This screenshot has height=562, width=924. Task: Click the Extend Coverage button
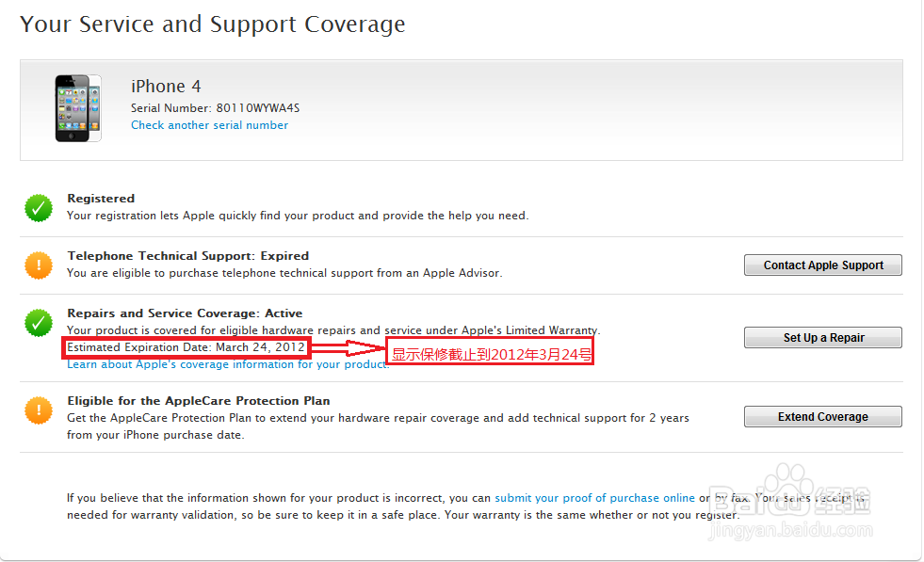coord(822,416)
